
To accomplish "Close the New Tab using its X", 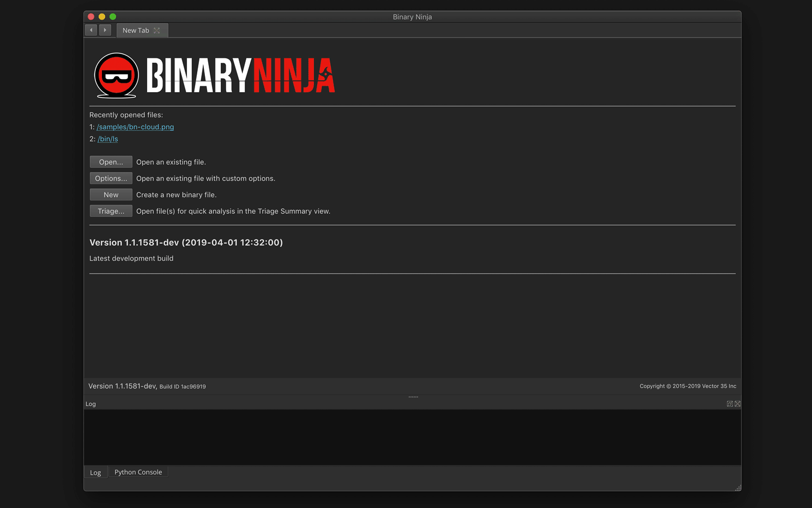I will pos(157,30).
